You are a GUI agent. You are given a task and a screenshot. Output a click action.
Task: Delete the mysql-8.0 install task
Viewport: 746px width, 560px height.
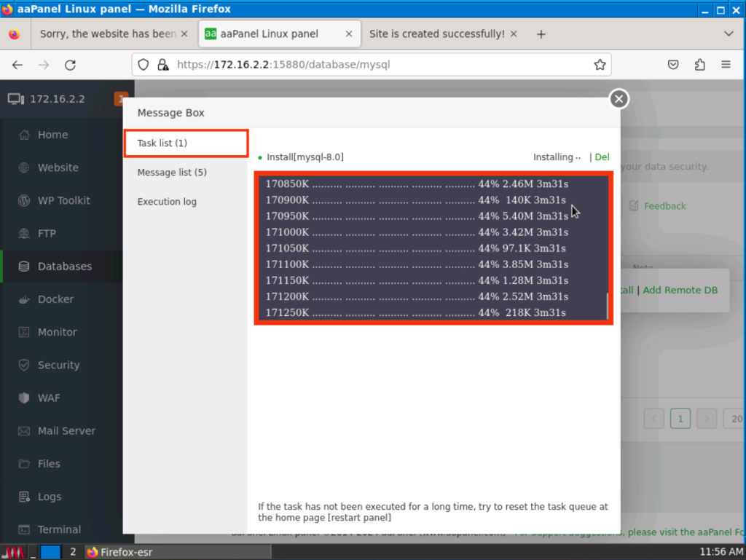[602, 157]
